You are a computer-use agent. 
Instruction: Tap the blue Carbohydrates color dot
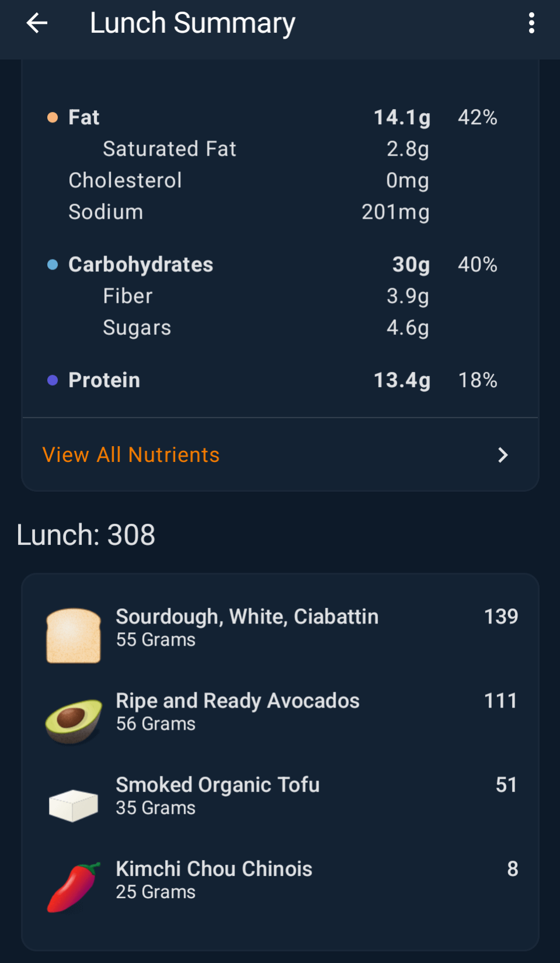52,265
